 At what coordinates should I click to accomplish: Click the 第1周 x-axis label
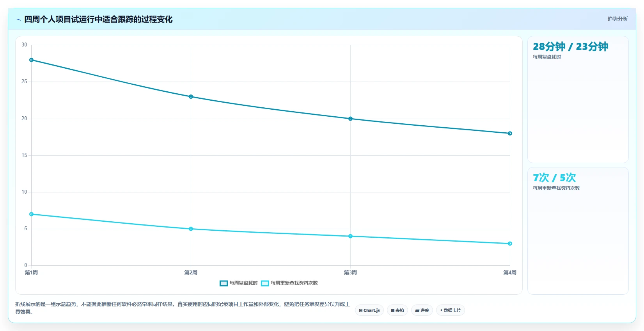(x=31, y=272)
